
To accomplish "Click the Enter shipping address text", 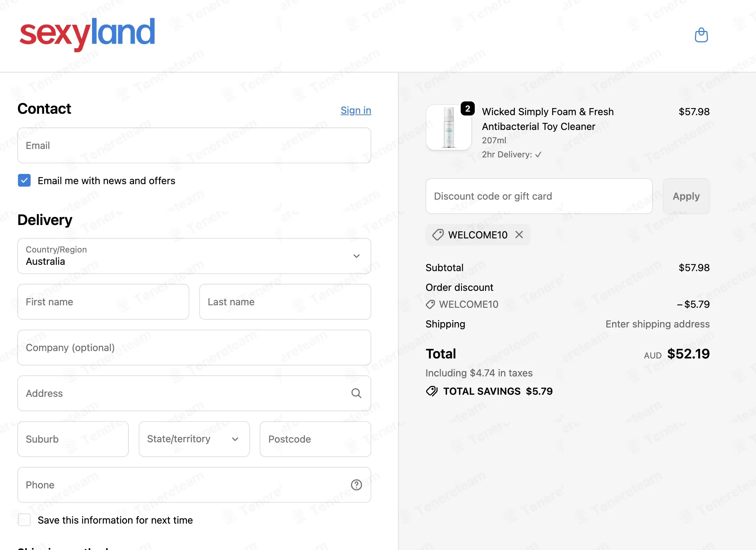I will coord(657,324).
